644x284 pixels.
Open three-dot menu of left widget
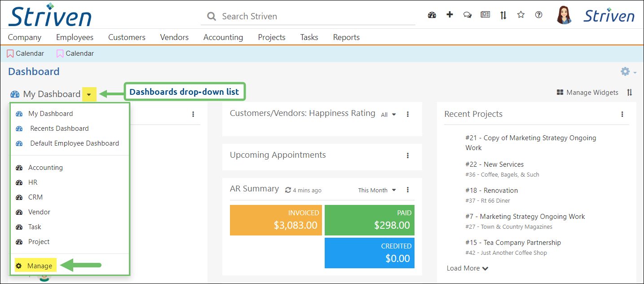click(193, 114)
